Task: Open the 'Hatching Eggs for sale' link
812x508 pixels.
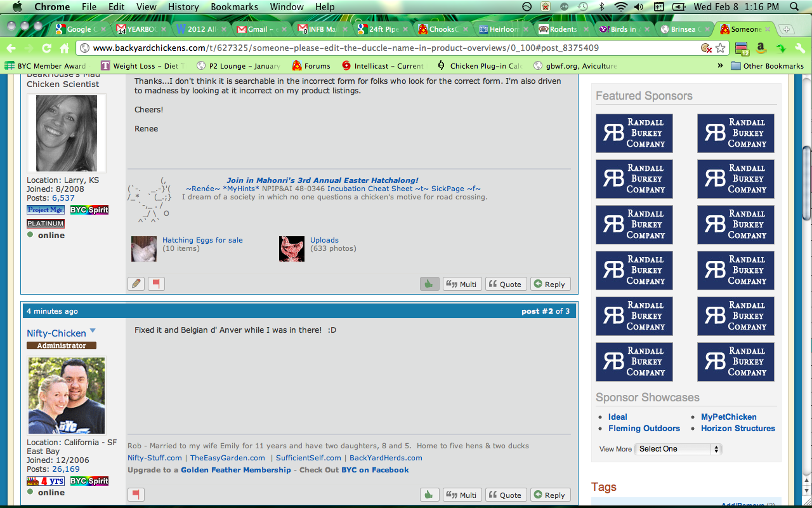Action: click(x=202, y=240)
